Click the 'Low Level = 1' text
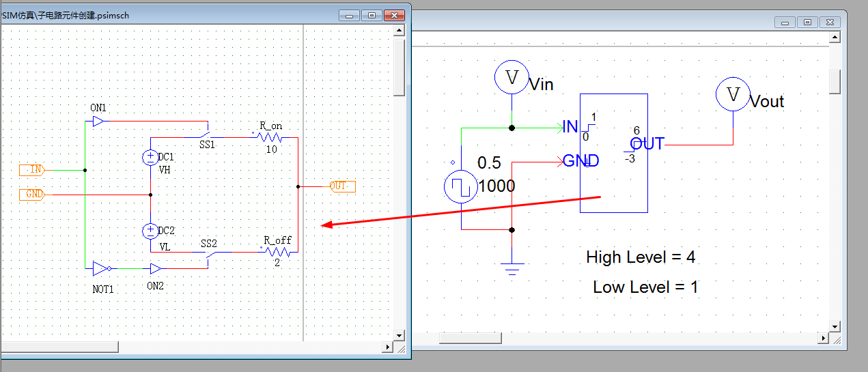The width and height of the screenshot is (868, 372). 645,287
